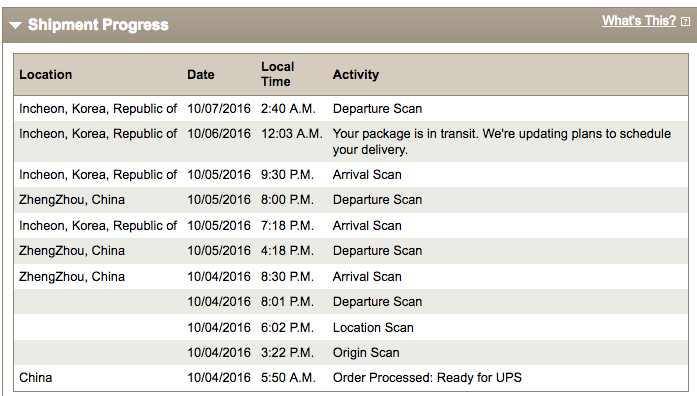The image size is (697, 396).
Task: Click the Shipment Progress heading text
Action: point(98,25)
